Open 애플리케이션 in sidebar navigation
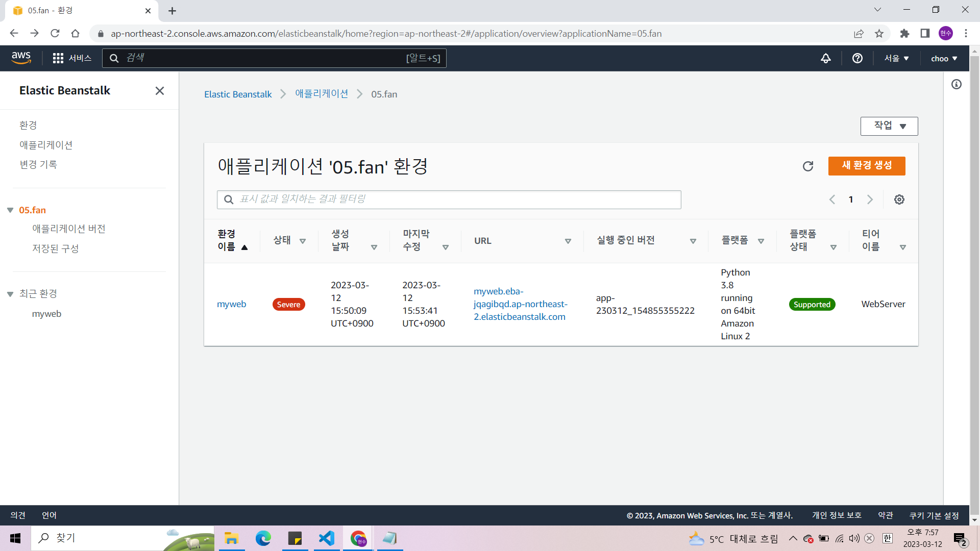Image resolution: width=980 pixels, height=551 pixels. (46, 145)
